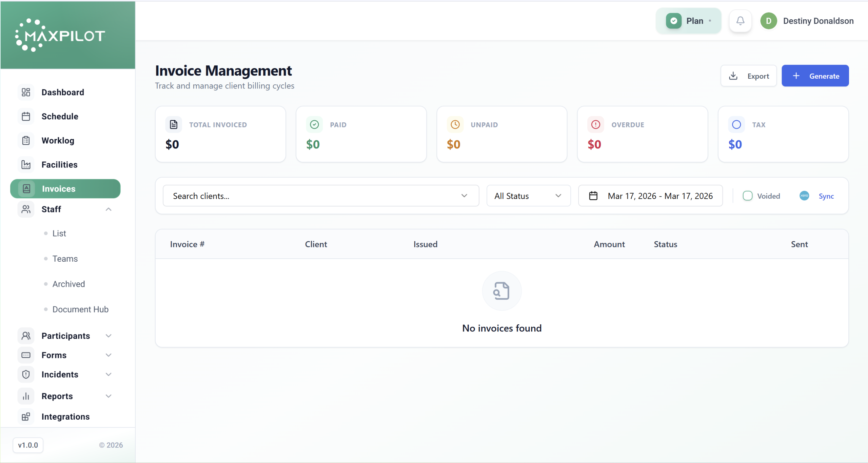The image size is (868, 463).
Task: Click the Schedule calendar icon
Action: pos(26,116)
